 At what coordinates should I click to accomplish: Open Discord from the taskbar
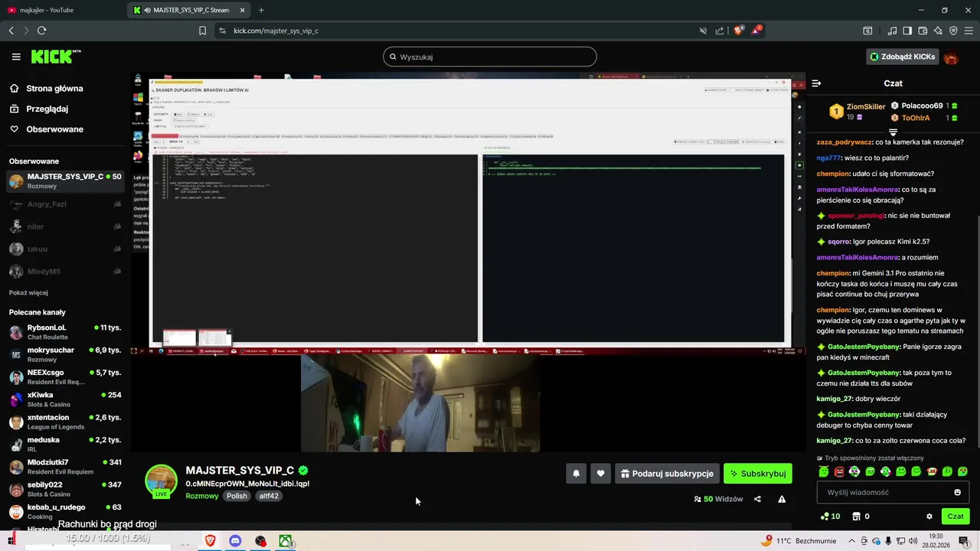pos(235,541)
